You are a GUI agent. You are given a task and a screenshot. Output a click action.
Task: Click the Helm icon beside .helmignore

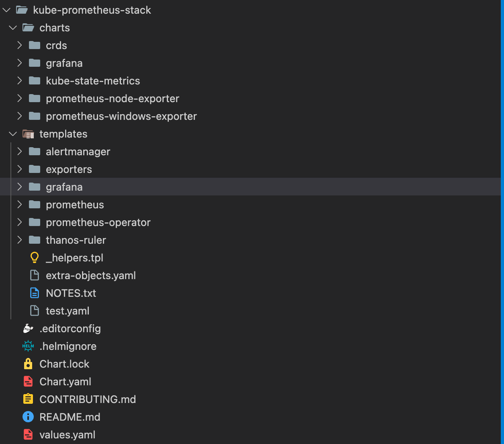point(28,346)
